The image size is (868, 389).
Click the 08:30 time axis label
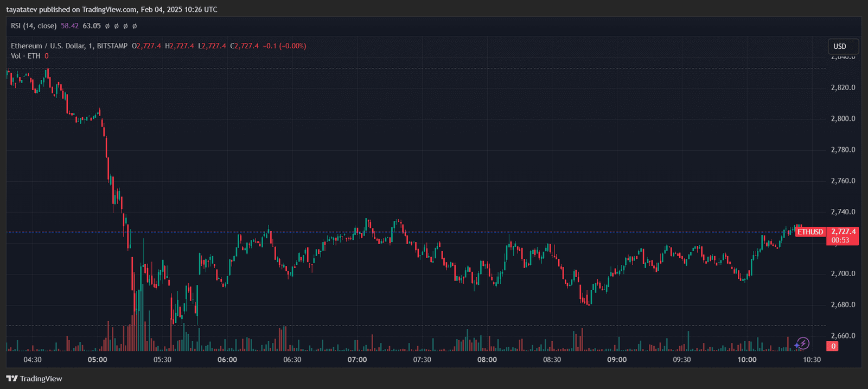pyautogui.click(x=552, y=360)
